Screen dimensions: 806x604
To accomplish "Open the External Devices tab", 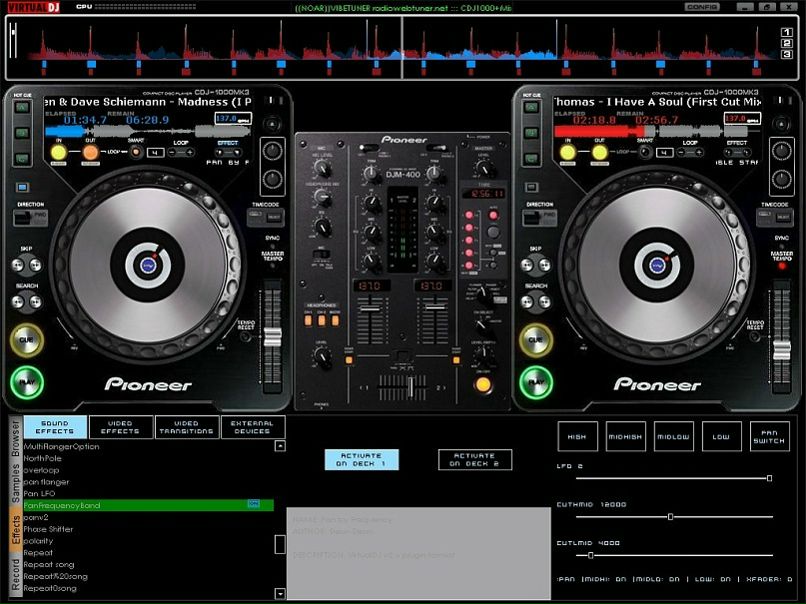I will coord(252,427).
